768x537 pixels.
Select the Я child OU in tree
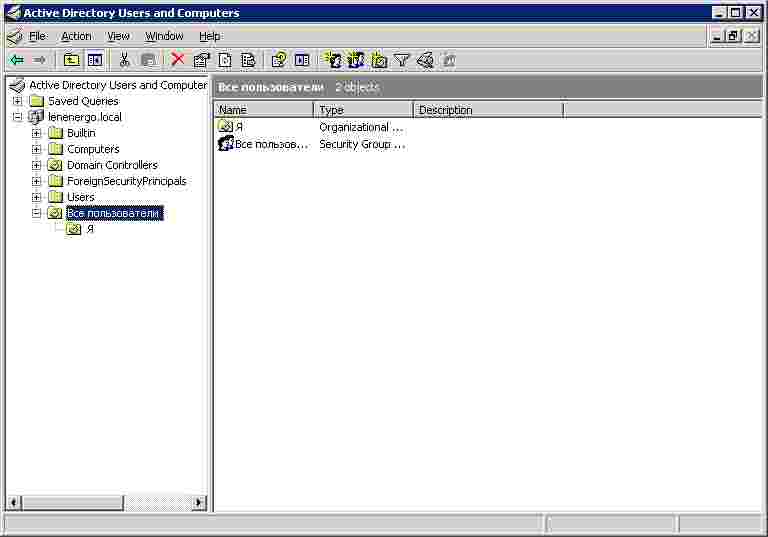pos(90,229)
